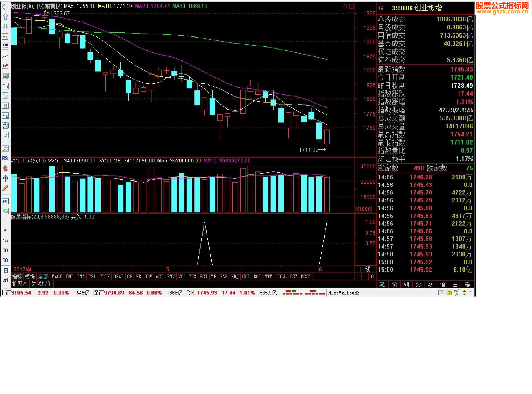Select the intraday line chart icon
Viewport: 532px width, 394px height.
tap(5, 56)
